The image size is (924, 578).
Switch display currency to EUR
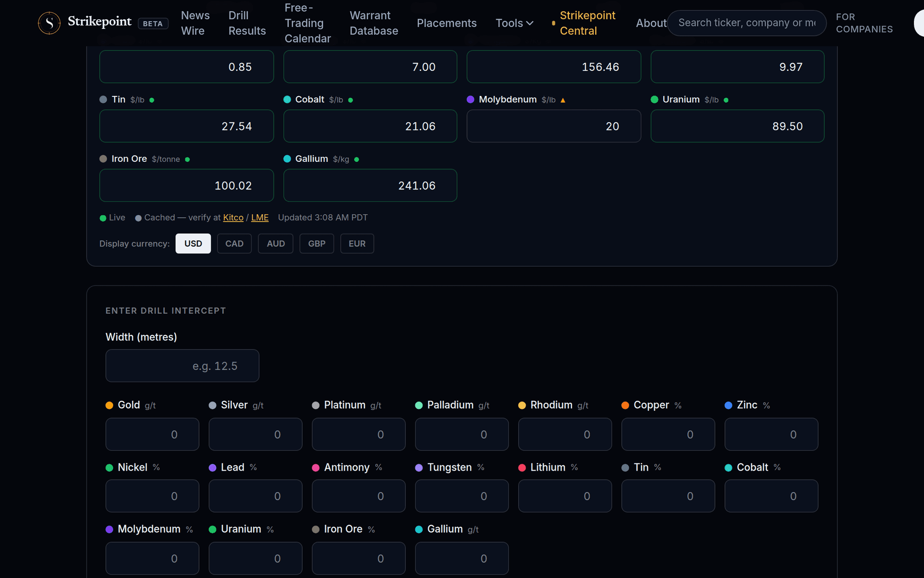pyautogui.click(x=357, y=244)
